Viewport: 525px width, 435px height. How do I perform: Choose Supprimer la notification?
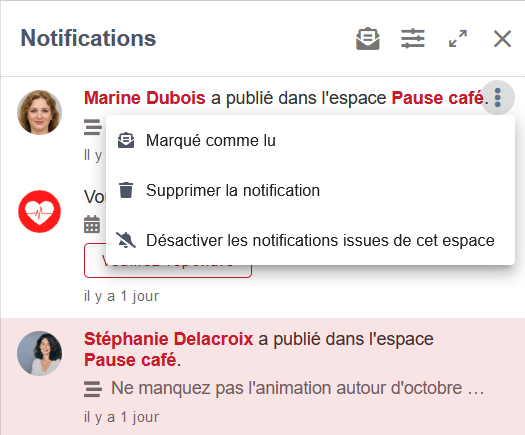(310, 190)
